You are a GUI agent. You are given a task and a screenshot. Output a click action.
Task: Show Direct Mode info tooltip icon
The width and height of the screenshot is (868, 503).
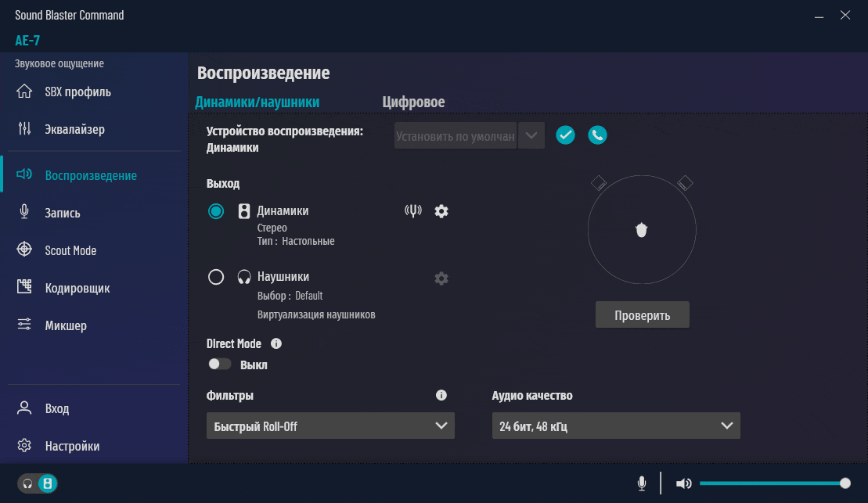click(x=276, y=343)
